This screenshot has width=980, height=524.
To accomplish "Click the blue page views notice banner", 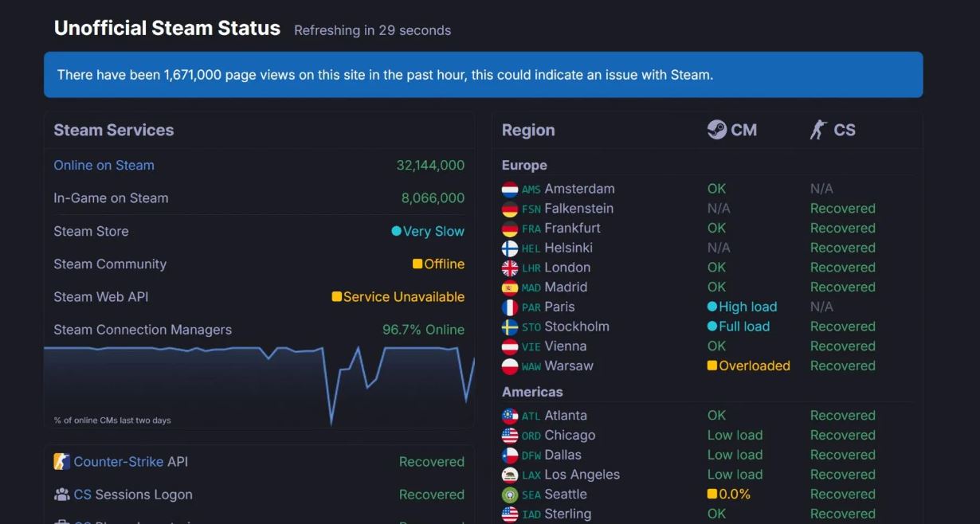I will [x=483, y=75].
